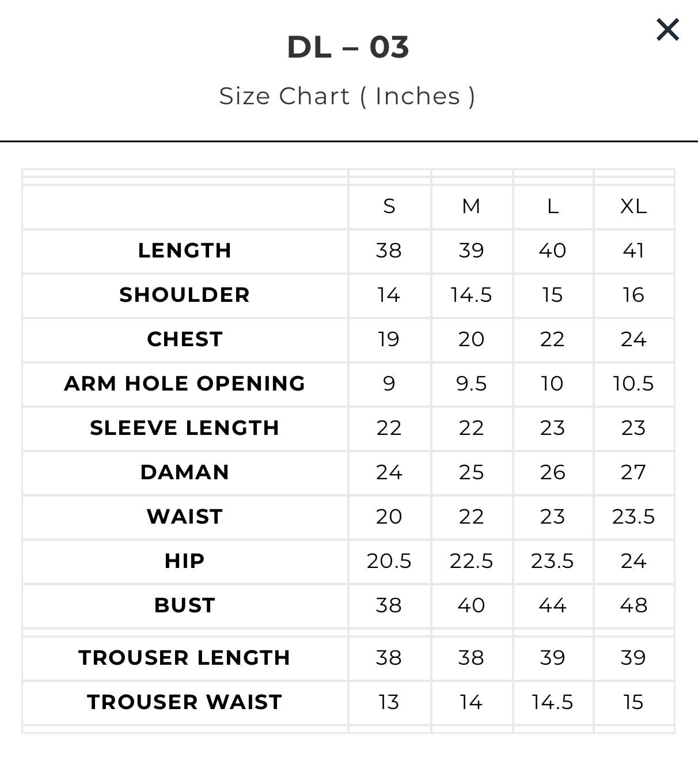698x784 pixels.
Task: Select the S size column header
Action: point(389,206)
